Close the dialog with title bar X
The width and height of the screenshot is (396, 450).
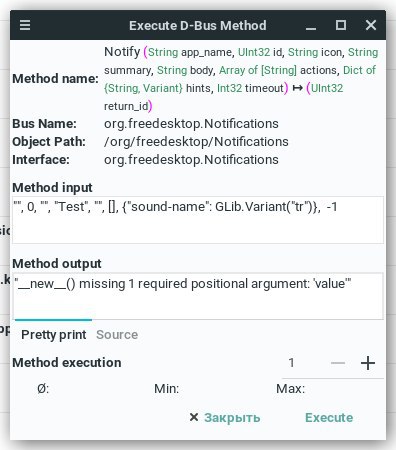pyautogui.click(x=371, y=25)
